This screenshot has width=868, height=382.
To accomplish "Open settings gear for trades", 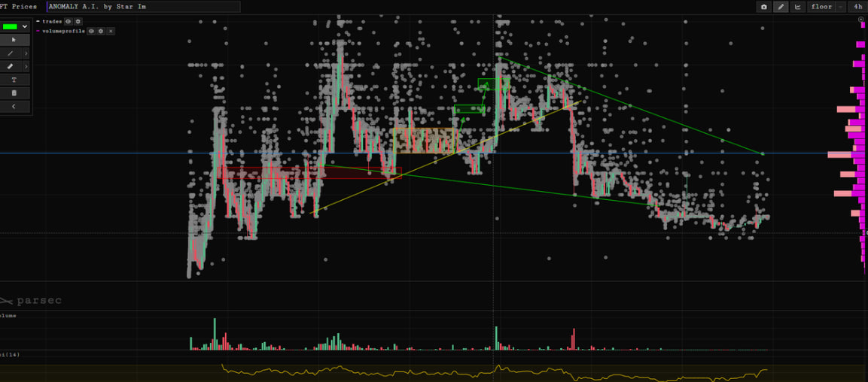I will [78, 21].
